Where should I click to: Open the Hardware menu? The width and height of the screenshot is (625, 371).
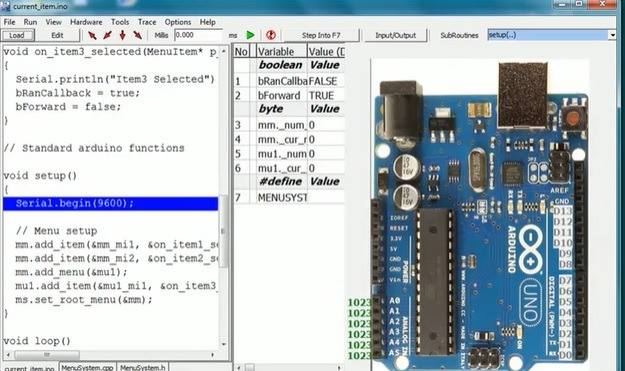click(x=86, y=22)
